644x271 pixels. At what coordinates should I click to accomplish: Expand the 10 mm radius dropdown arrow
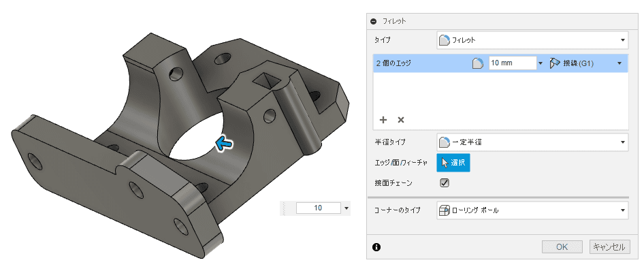click(541, 63)
